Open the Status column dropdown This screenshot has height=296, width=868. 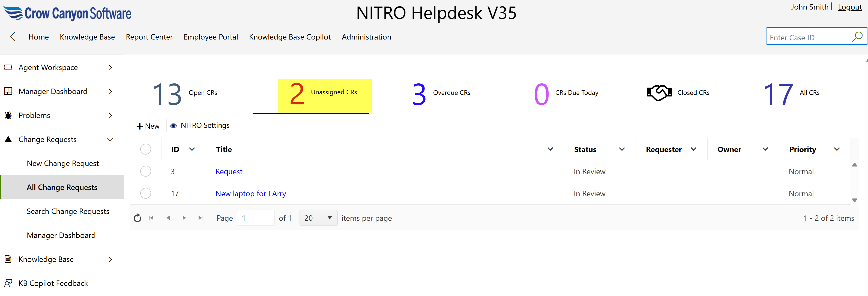[x=622, y=149]
